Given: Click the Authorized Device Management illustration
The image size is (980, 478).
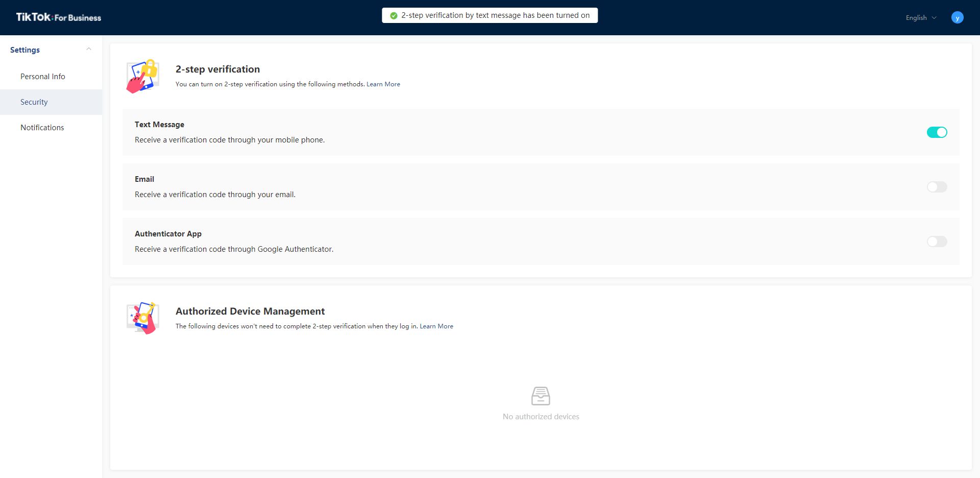Looking at the screenshot, I should 143,318.
